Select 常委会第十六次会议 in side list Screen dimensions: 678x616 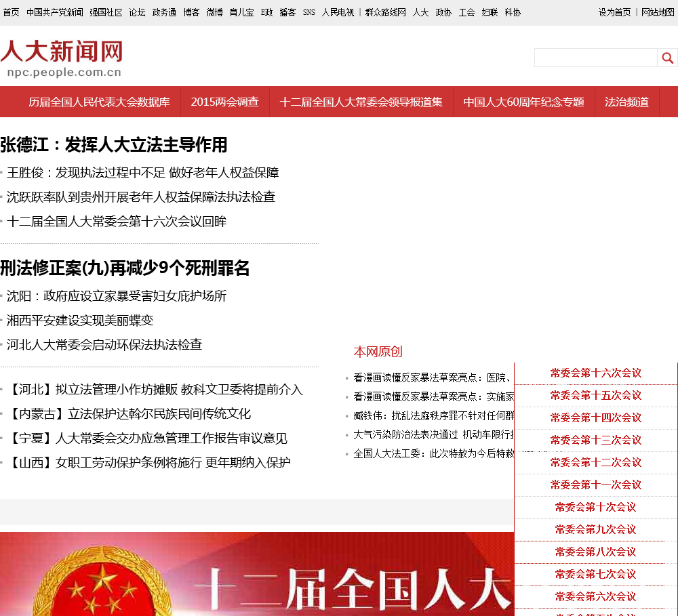(x=596, y=373)
